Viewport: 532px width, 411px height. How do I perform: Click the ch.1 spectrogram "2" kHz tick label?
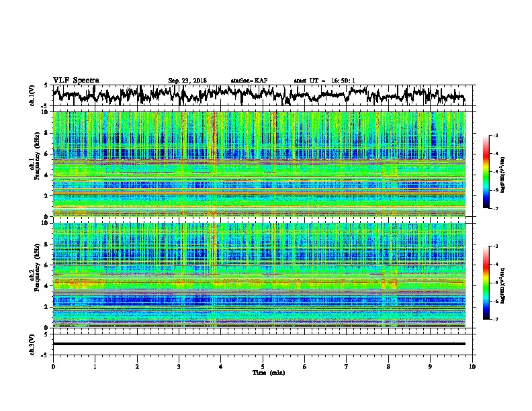pyautogui.click(x=46, y=195)
